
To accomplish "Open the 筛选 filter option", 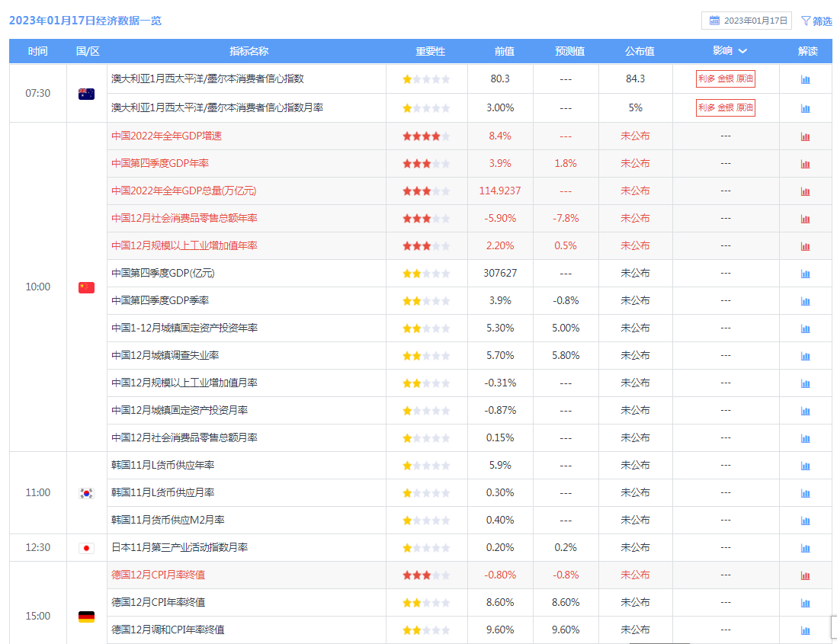I will [x=816, y=21].
